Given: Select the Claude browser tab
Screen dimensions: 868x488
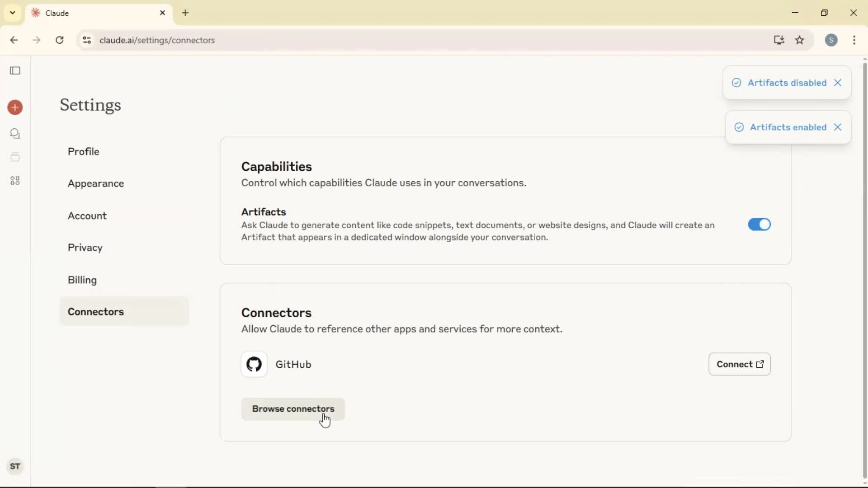Looking at the screenshot, I should 99,13.
